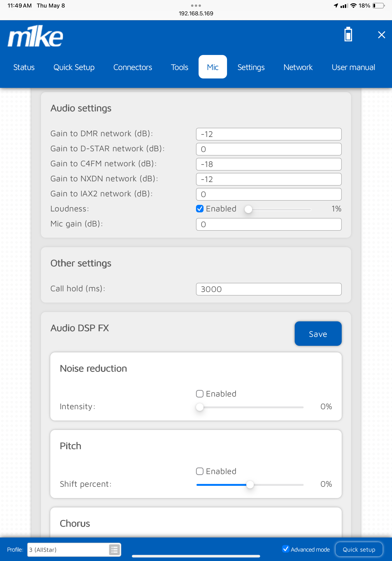Enable the Pitch effect checkbox
The image size is (392, 561).
coord(200,471)
